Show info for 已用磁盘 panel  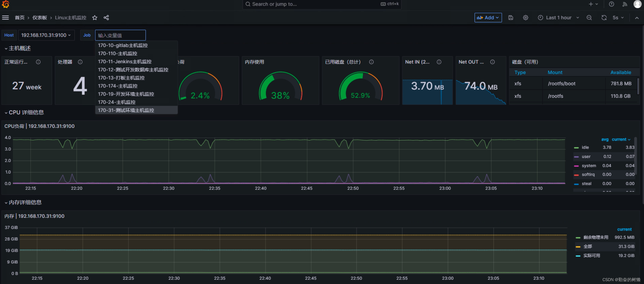371,62
